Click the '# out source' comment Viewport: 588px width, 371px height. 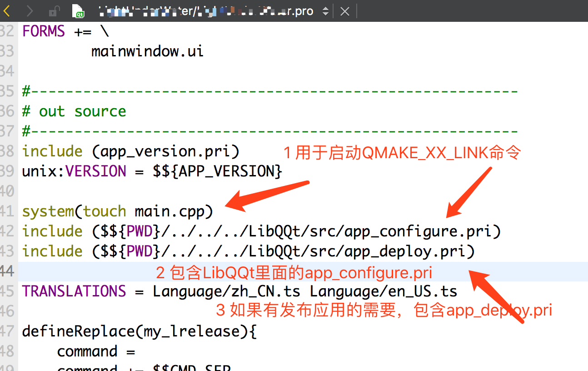point(75,111)
